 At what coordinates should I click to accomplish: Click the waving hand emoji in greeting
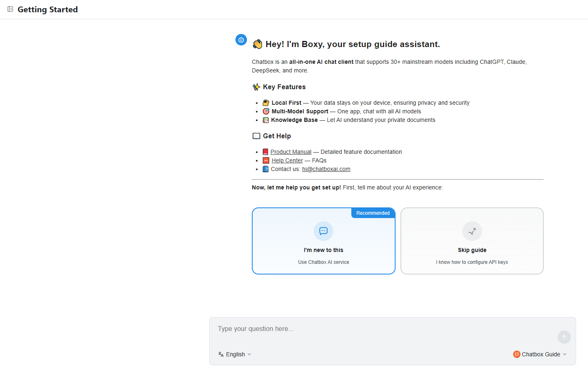257,44
